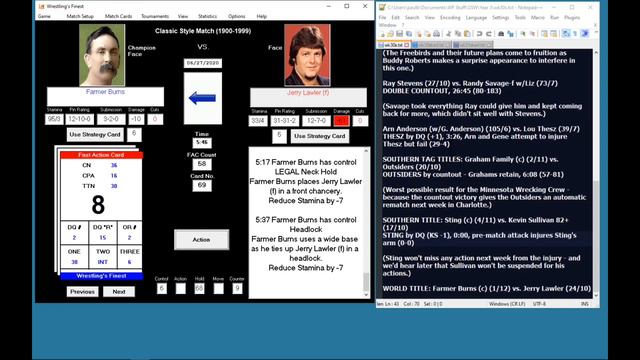Viewport: 640px width, 360px height.
Task: Click Close document icon in Notepad++ toolbar
Action: pos(419,34)
